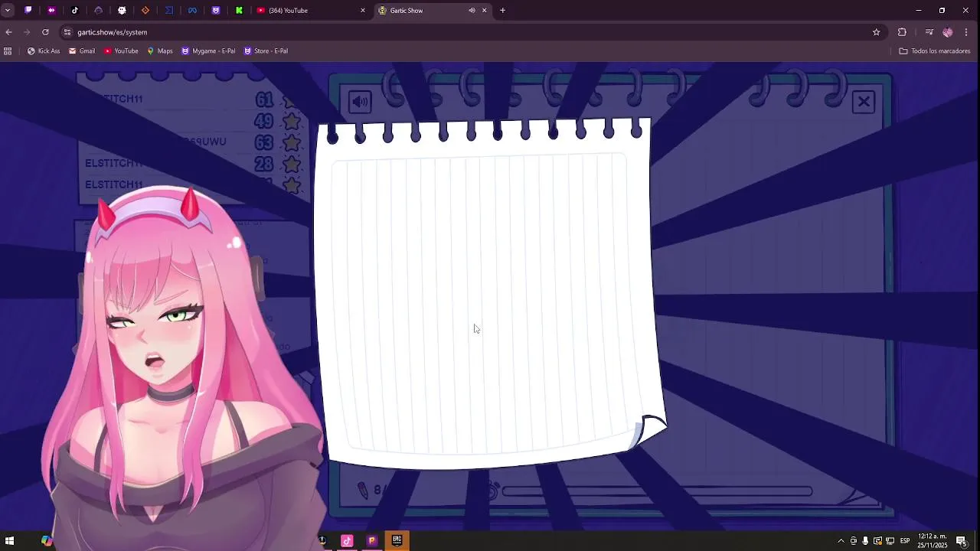The width and height of the screenshot is (980, 551).
Task: Open the Kick Ass bookmark
Action: (x=44, y=51)
